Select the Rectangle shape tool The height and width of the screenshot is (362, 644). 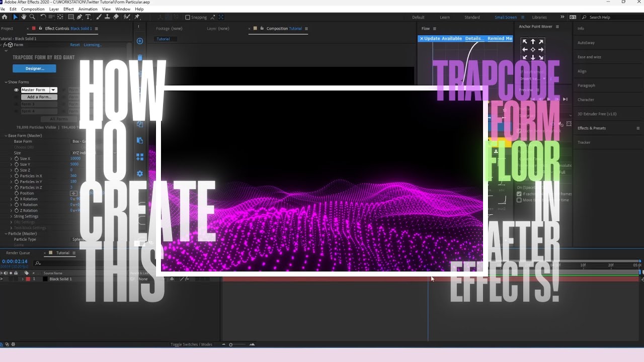click(x=71, y=17)
